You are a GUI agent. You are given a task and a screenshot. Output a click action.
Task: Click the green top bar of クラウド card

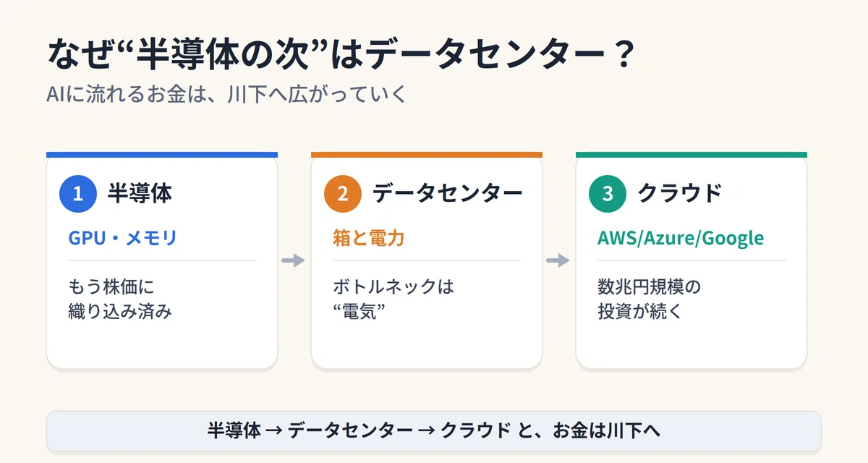(x=692, y=154)
